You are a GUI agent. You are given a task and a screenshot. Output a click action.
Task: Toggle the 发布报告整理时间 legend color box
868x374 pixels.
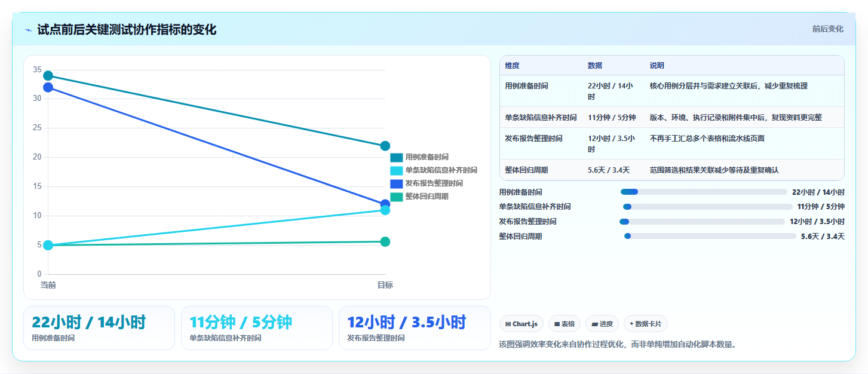[397, 183]
